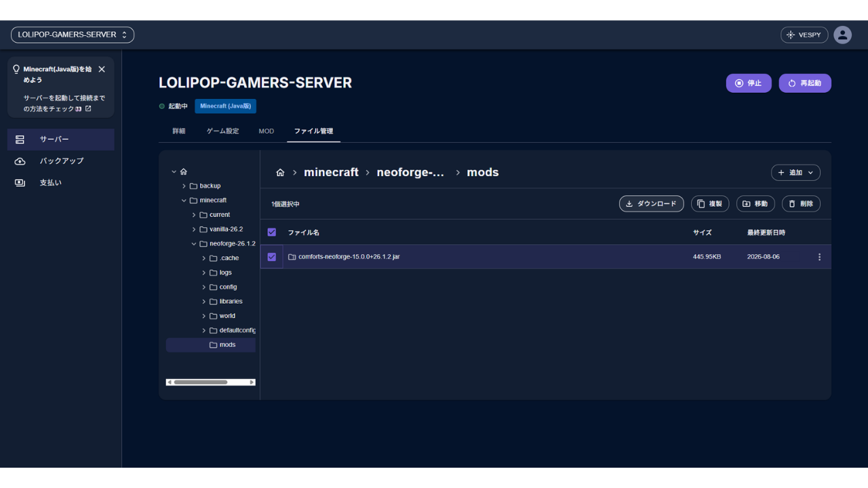Uncheck the comforts-neoforge jar file checkbox

272,257
